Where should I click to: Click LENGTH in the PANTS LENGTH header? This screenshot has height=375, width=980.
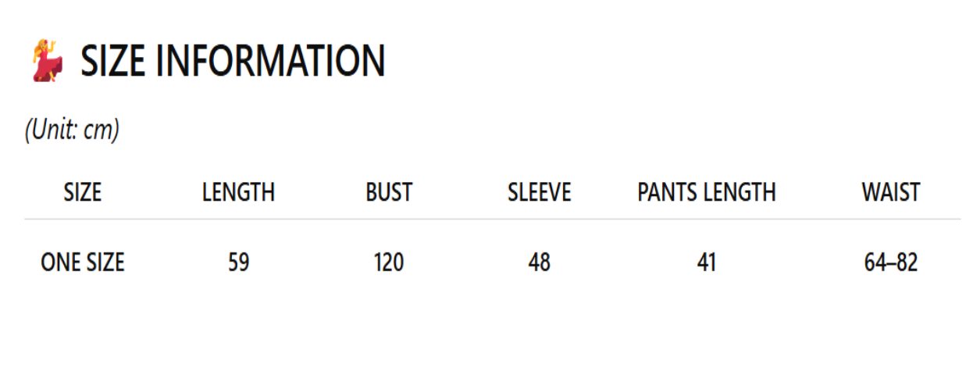740,192
